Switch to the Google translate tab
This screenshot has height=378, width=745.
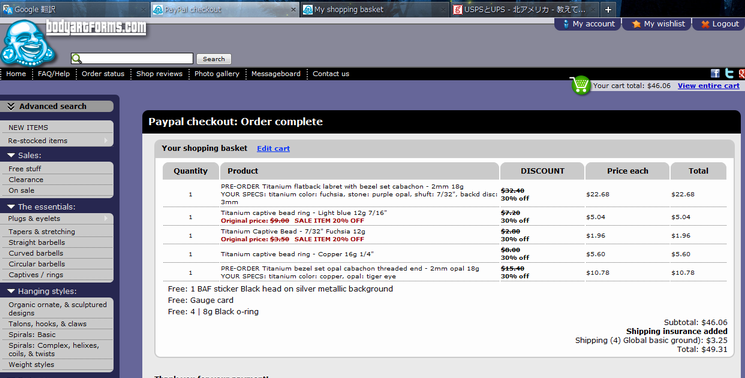(x=75, y=9)
